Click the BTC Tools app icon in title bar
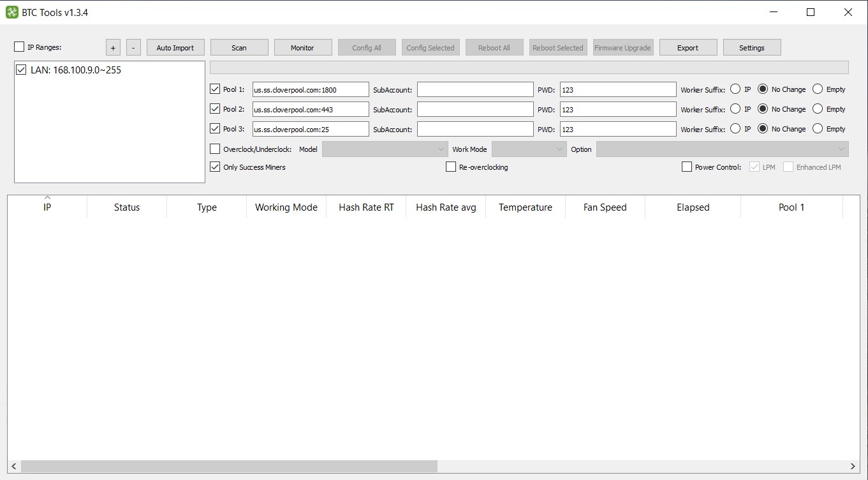 click(x=11, y=12)
